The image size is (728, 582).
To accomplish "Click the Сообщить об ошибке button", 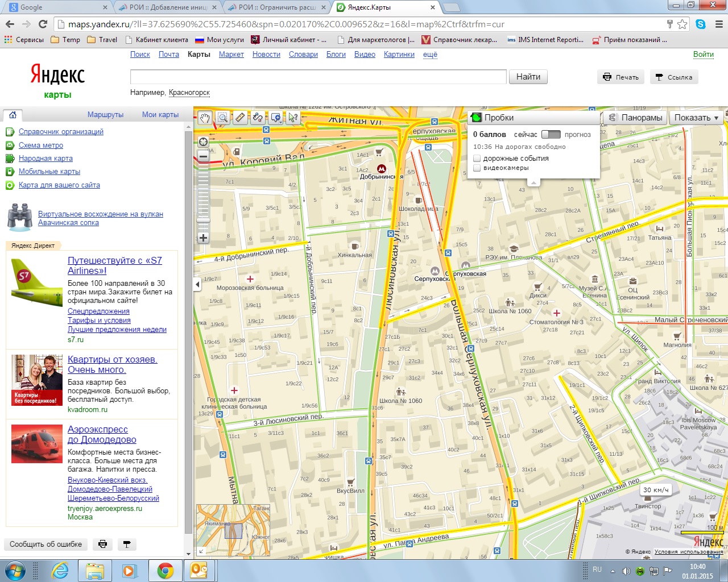I will [x=46, y=544].
